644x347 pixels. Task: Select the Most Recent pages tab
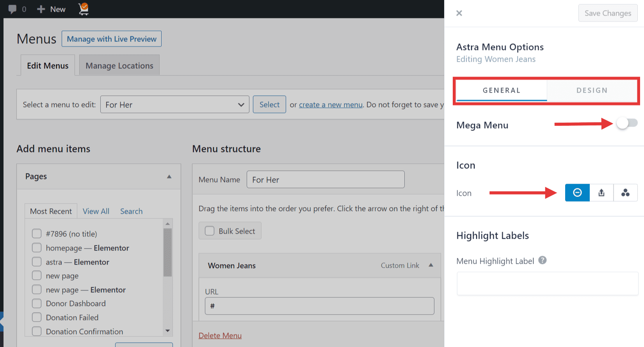point(51,211)
